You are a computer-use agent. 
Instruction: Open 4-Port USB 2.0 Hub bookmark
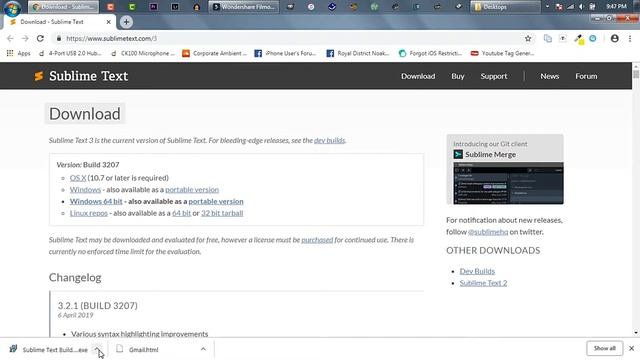pos(70,53)
